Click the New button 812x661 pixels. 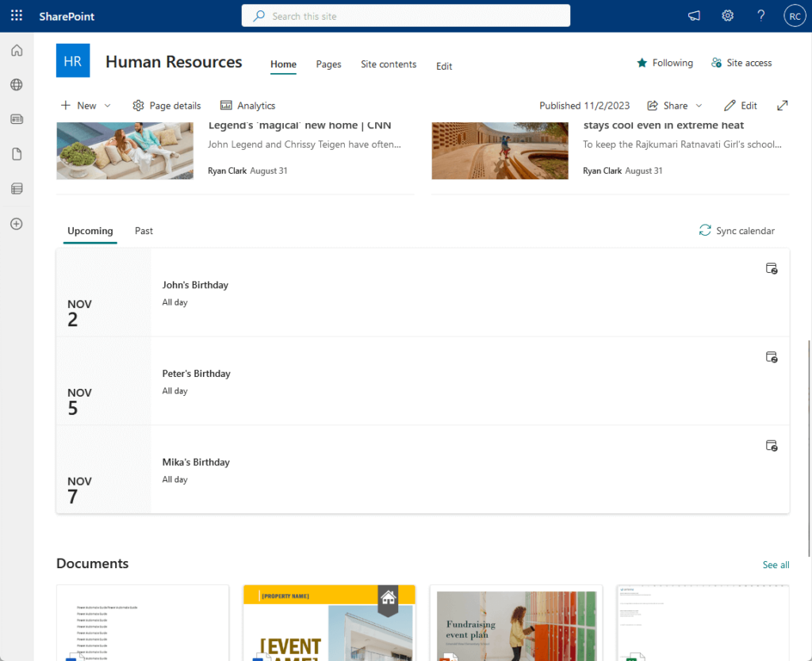[79, 106]
